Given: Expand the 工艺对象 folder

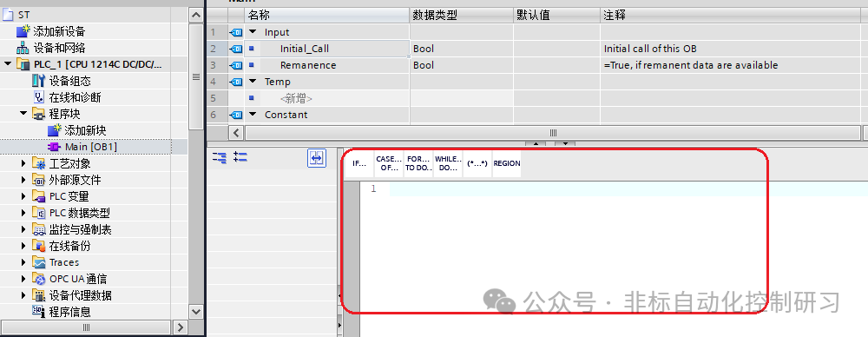Looking at the screenshot, I should [x=23, y=163].
